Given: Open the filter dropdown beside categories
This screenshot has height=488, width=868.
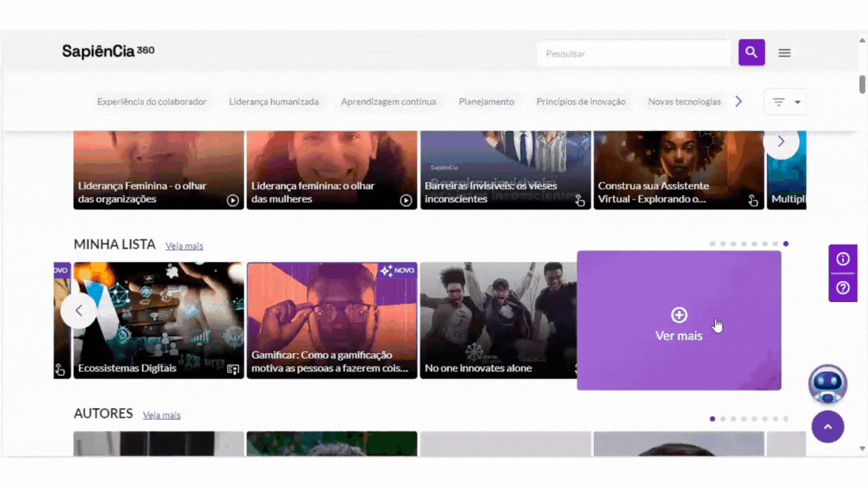Looking at the screenshot, I should pos(785,102).
